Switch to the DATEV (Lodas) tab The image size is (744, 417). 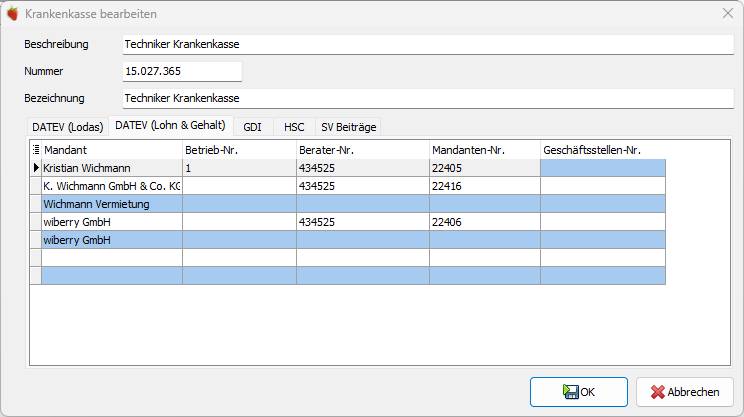[x=68, y=127]
